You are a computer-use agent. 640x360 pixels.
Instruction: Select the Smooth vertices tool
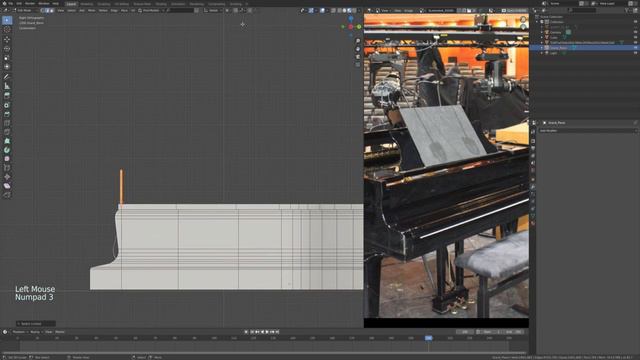7,168
